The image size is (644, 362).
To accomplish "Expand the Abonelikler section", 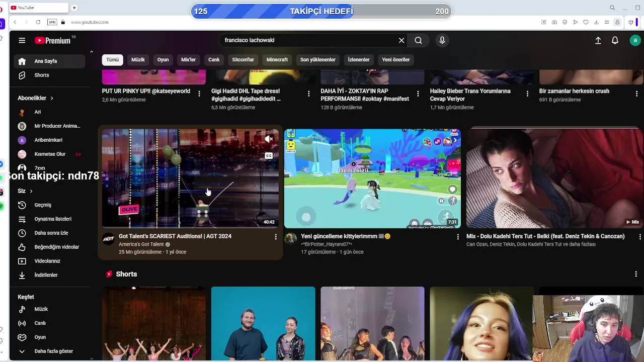I will (x=36, y=98).
